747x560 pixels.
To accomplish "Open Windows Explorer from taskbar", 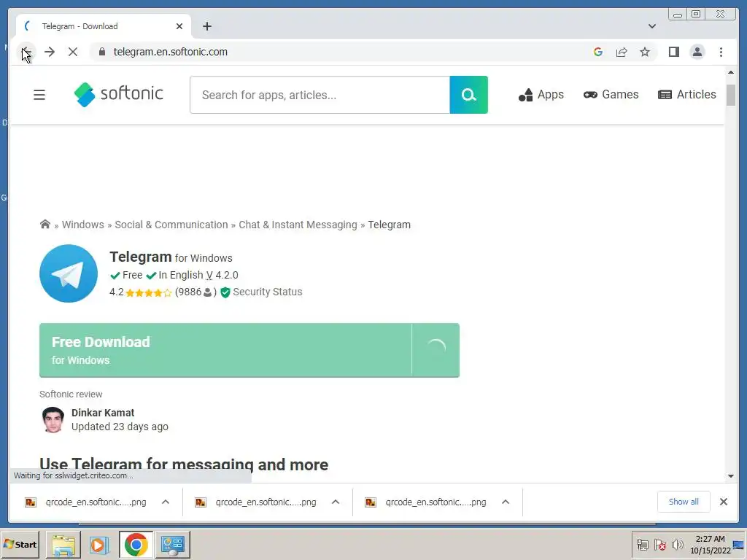I will pos(63,545).
